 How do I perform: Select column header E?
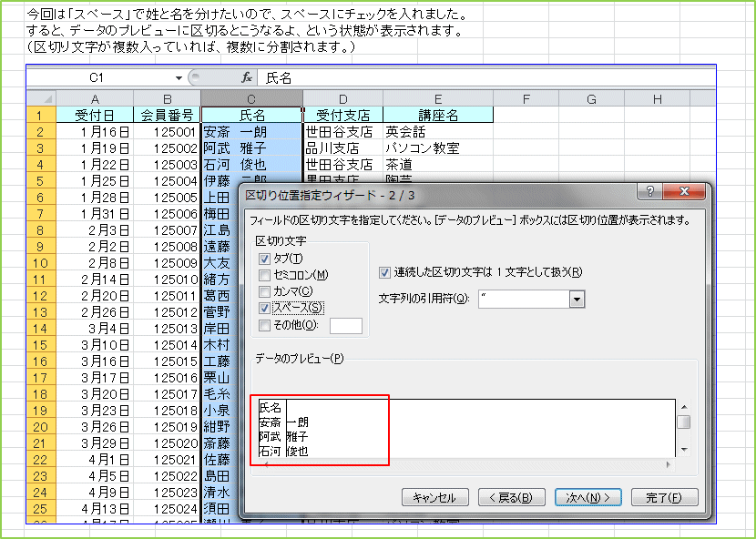click(x=438, y=99)
